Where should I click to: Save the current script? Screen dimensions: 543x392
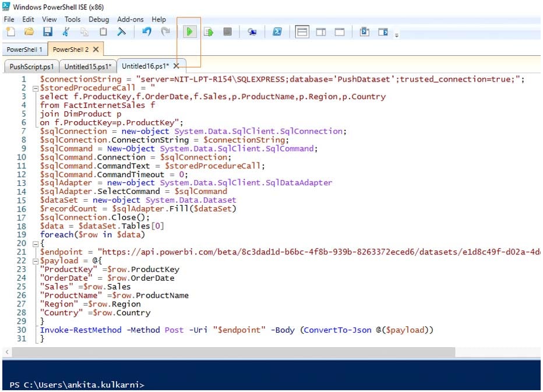tap(47, 32)
